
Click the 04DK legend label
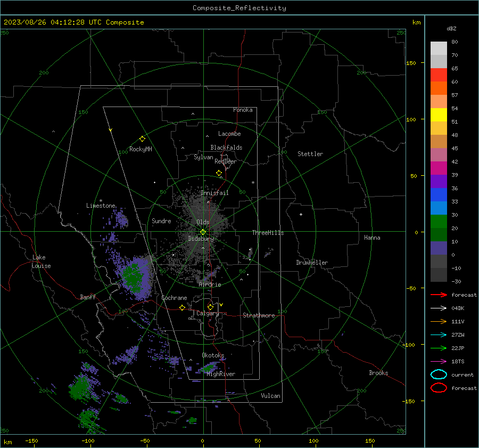click(x=458, y=308)
